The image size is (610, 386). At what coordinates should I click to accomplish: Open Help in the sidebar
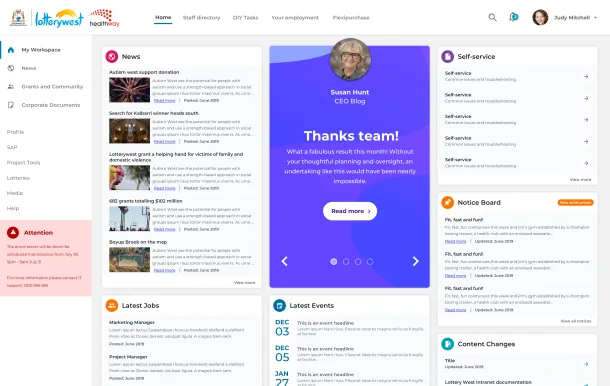pos(13,208)
